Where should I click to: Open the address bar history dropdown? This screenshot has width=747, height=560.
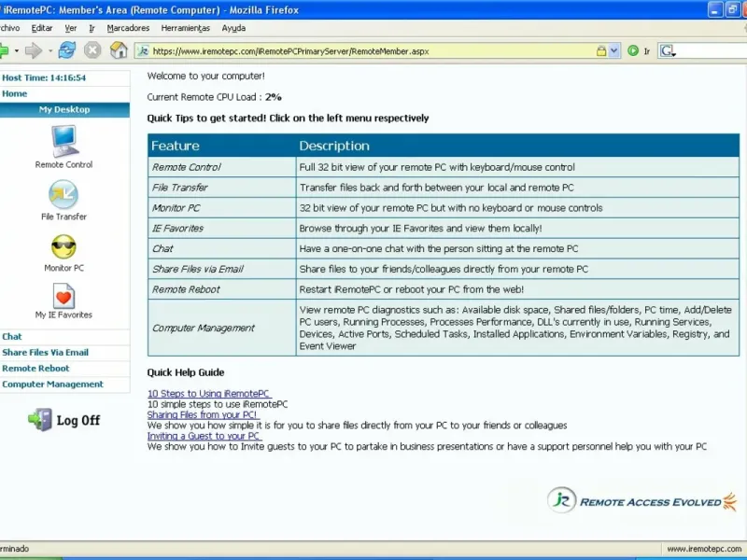pos(614,51)
